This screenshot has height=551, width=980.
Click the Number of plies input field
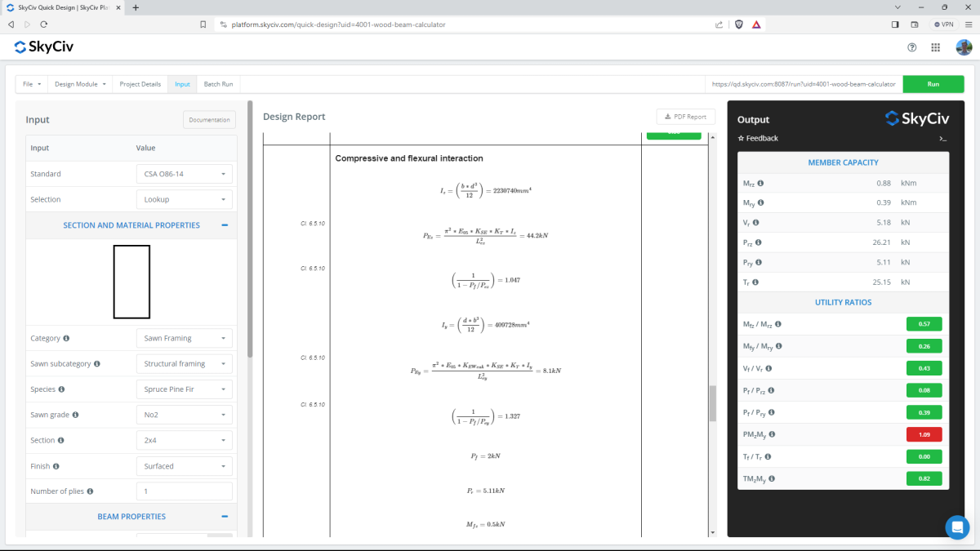pyautogui.click(x=184, y=491)
